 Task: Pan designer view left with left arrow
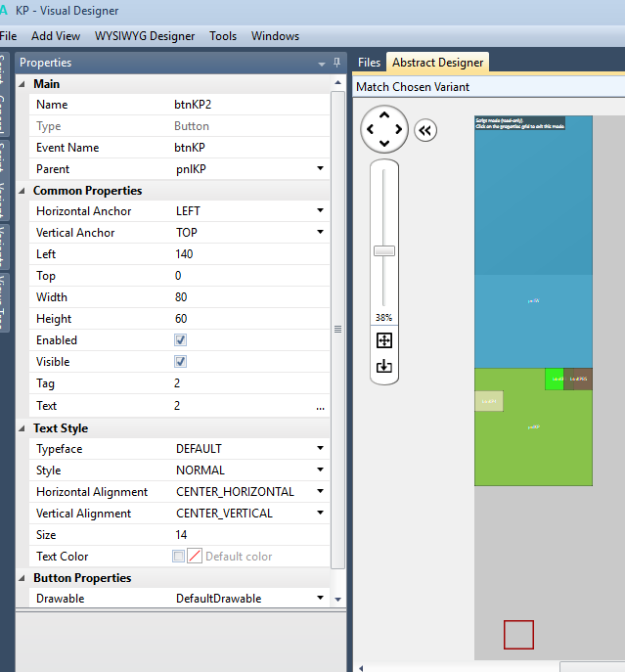[371, 129]
